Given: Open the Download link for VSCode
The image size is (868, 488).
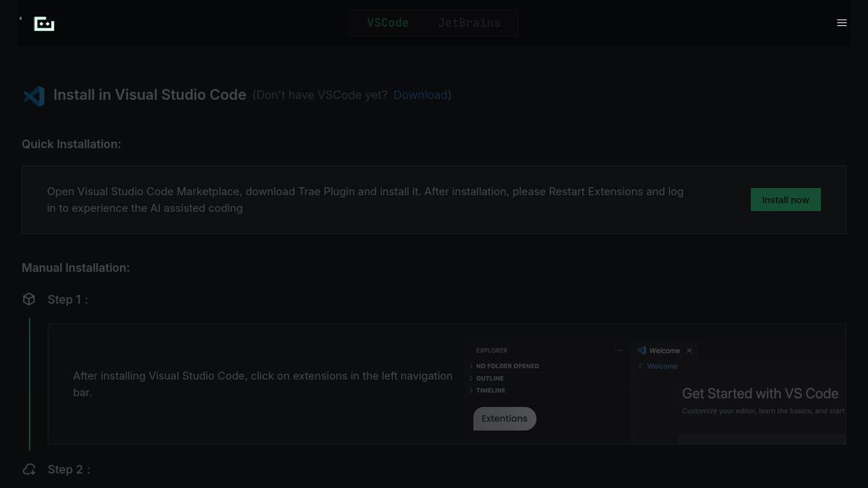Looking at the screenshot, I should 420,95.
